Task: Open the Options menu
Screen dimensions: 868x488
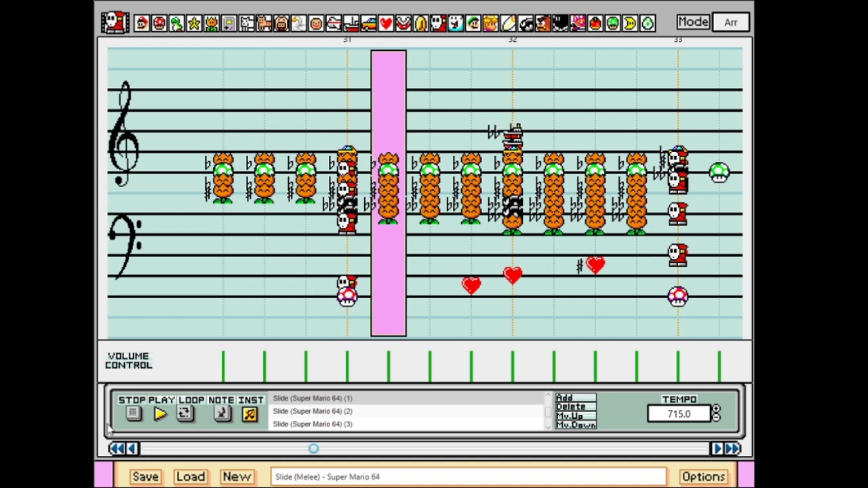Action: (703, 476)
